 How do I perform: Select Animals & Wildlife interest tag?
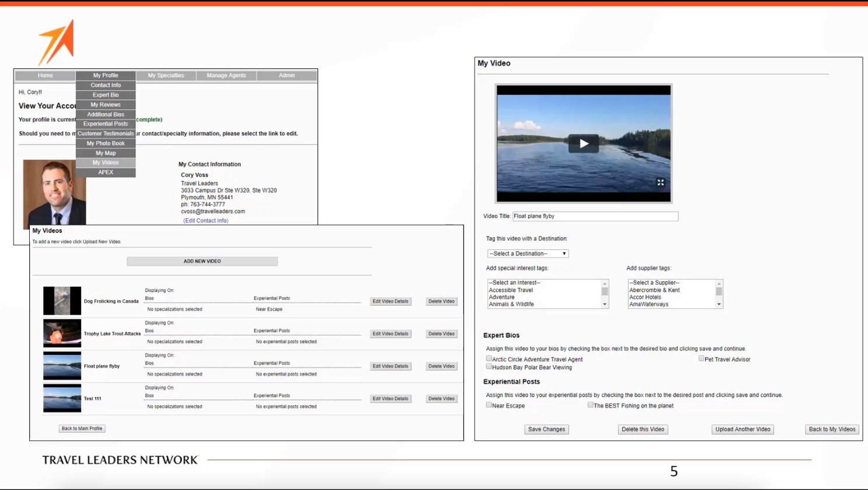coord(511,304)
